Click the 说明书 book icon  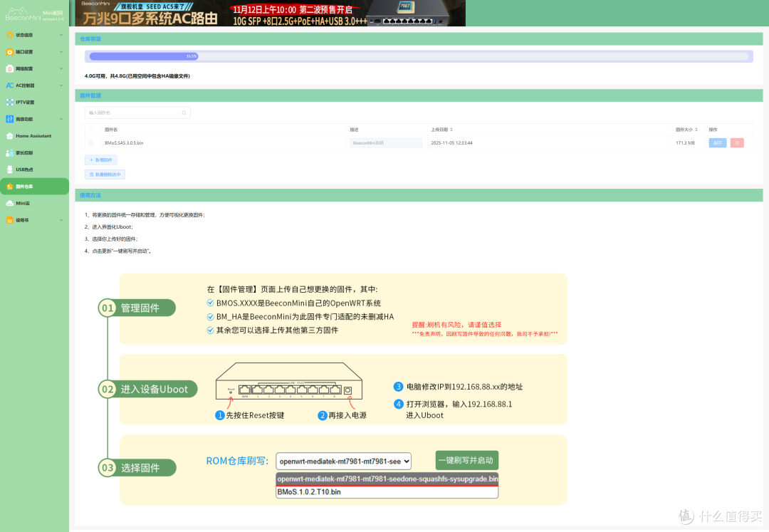(x=10, y=220)
